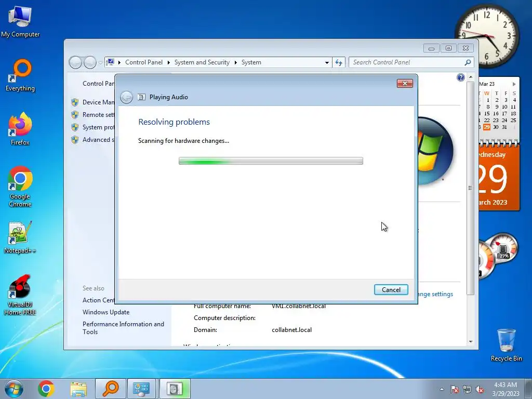
Task: Click search magnifier in Control Panel
Action: [x=468, y=62]
